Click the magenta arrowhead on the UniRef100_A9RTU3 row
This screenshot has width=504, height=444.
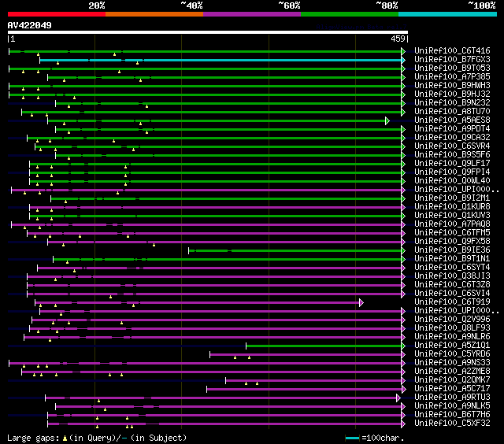[x=398, y=398]
